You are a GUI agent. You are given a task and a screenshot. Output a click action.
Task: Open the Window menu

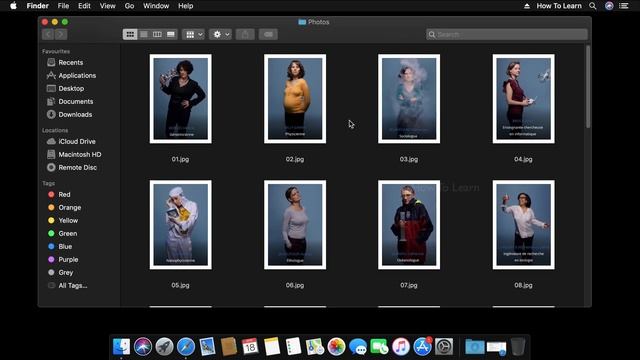156,6
